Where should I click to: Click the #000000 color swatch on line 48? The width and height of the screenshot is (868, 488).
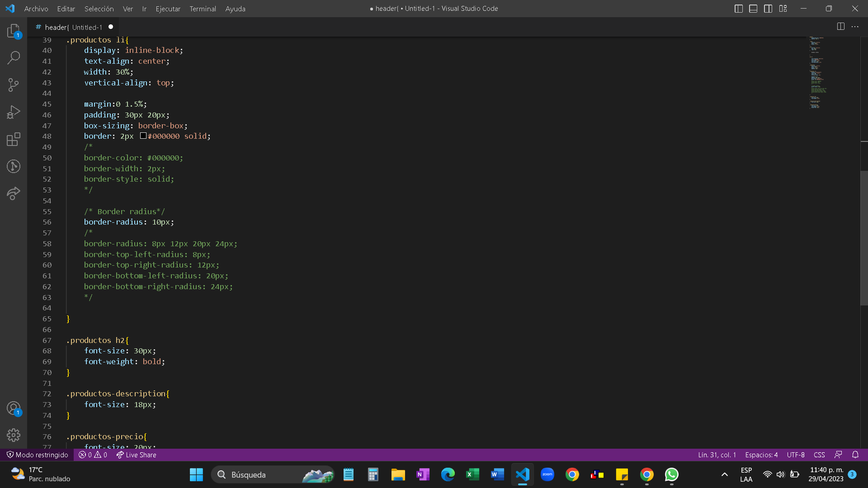click(143, 136)
